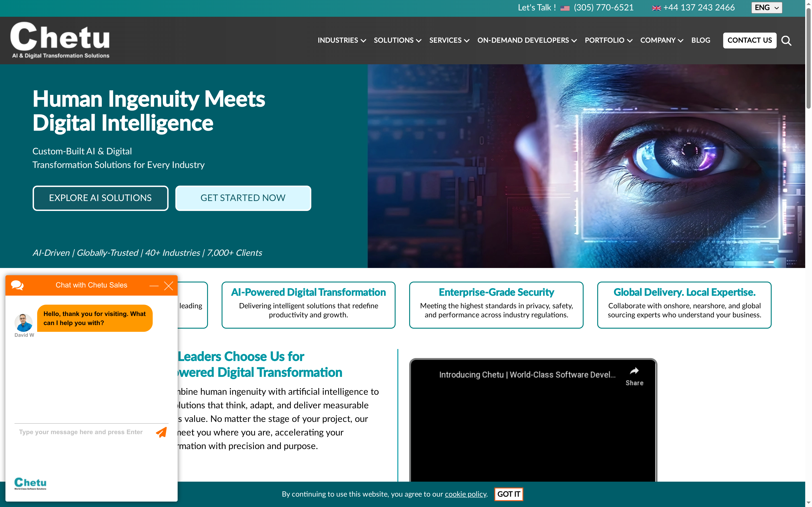Open the site search
This screenshot has height=507, width=812.
click(x=786, y=40)
